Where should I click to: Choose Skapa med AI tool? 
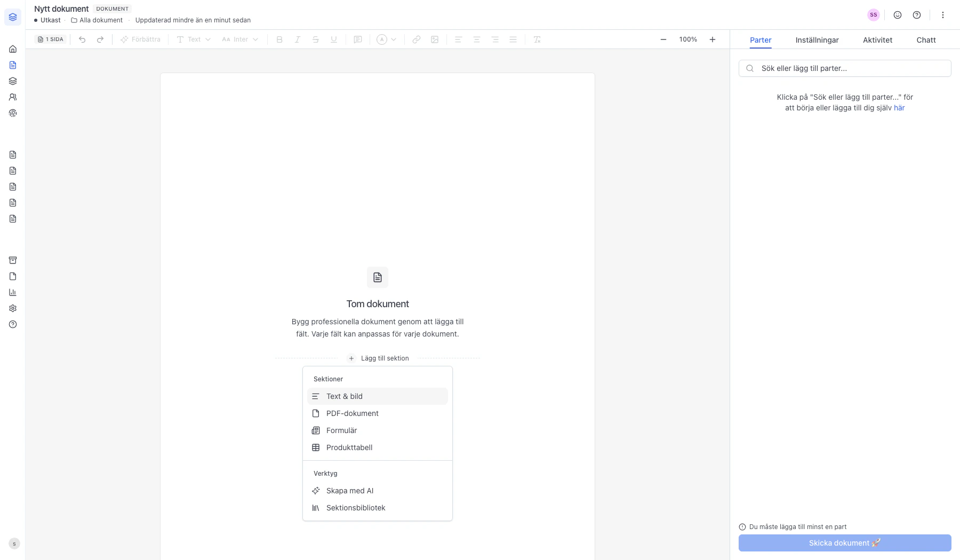pos(378,491)
